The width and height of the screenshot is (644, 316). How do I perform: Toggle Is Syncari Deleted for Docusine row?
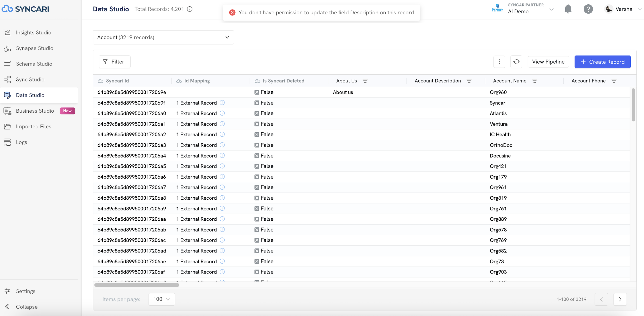tap(257, 156)
